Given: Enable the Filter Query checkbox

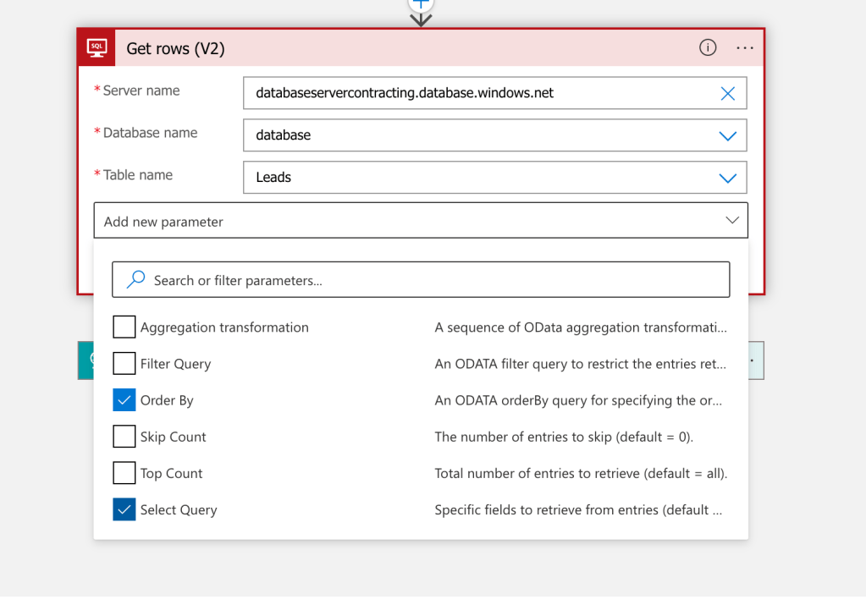Looking at the screenshot, I should coord(124,363).
